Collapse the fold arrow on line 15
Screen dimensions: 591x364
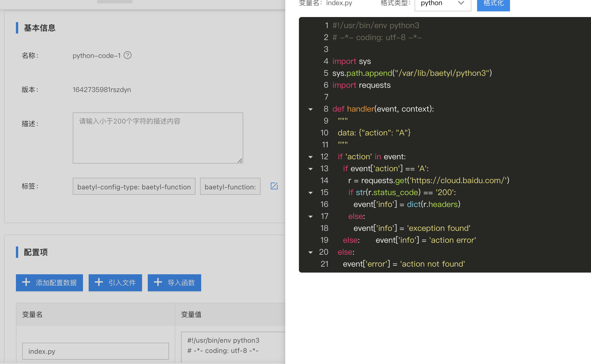(311, 193)
